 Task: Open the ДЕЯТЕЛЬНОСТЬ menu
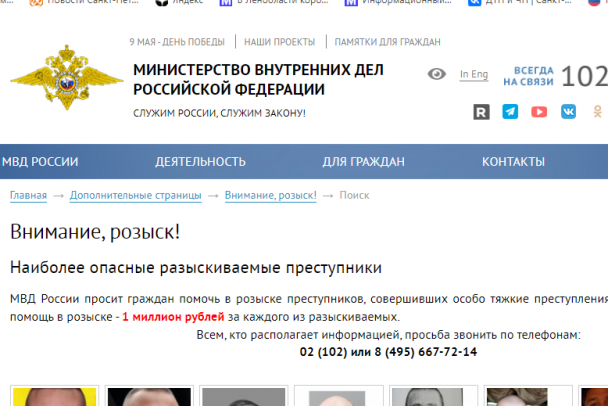(x=200, y=162)
